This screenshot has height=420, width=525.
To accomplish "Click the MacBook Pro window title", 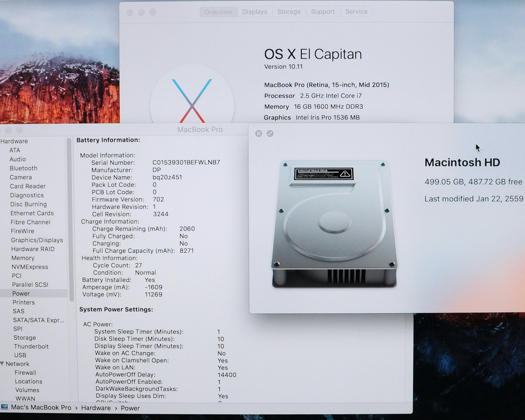I will coord(200,129).
